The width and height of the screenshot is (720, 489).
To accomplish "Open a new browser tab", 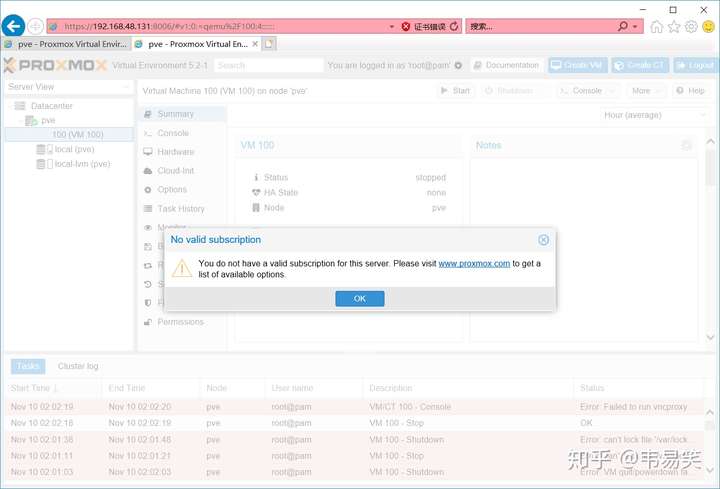I will point(269,44).
